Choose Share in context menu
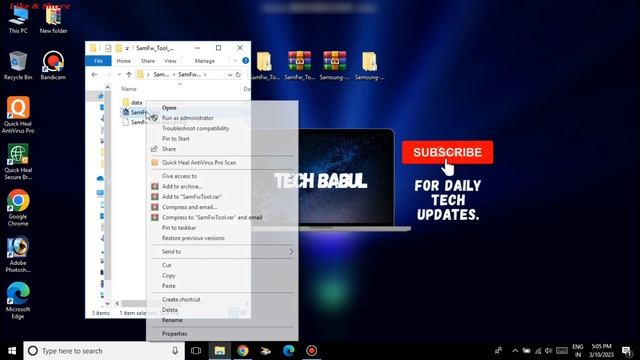Image resolution: width=640 pixels, height=360 pixels. click(x=169, y=149)
